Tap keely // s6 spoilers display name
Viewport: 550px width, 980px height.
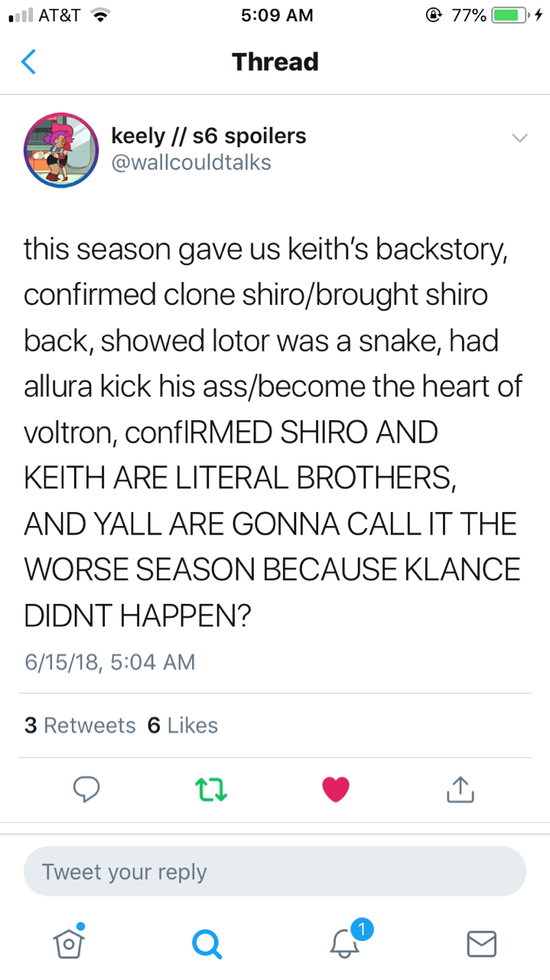(x=209, y=136)
